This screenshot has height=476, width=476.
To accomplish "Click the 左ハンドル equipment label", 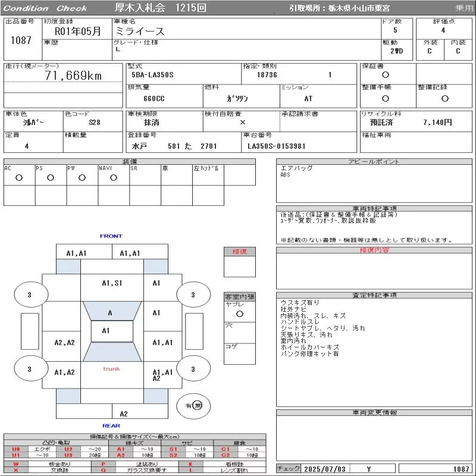I will click(206, 168).
